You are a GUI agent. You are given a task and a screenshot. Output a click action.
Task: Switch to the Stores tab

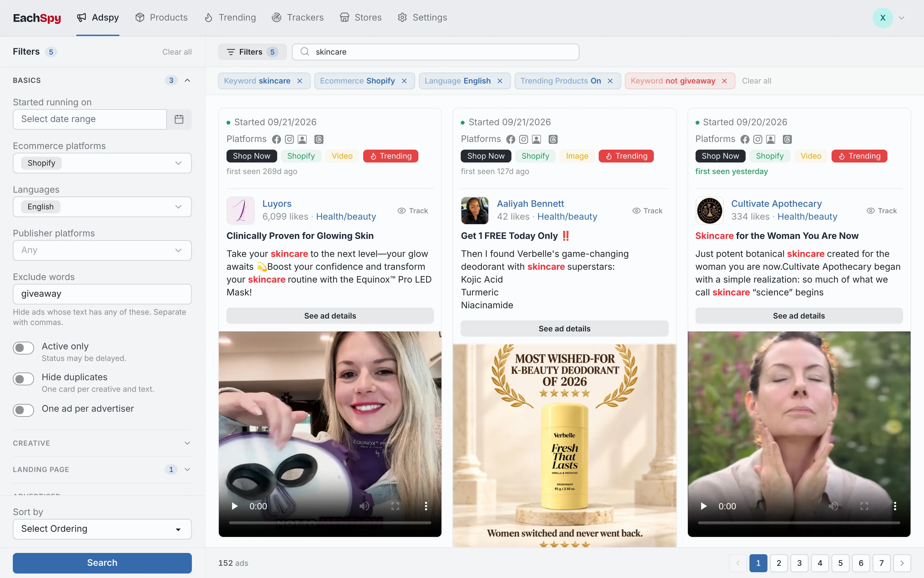click(360, 18)
